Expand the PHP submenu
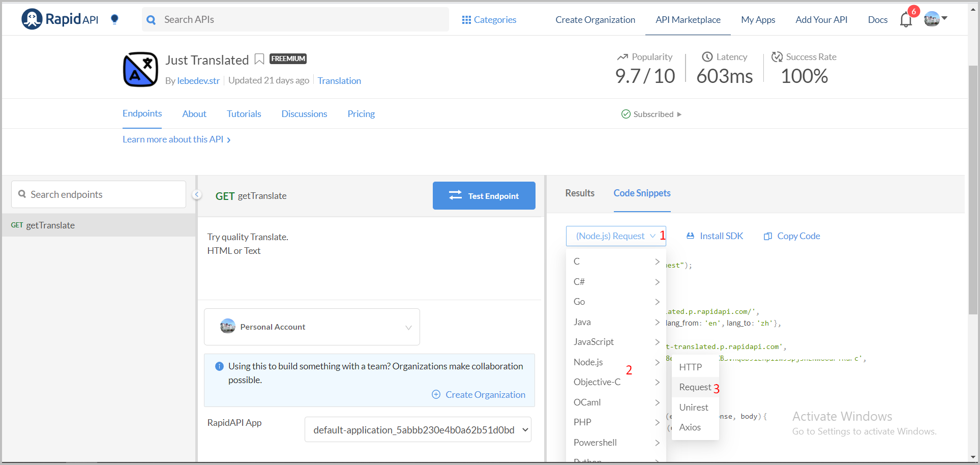Screen dimensions: 980x465 616,422
